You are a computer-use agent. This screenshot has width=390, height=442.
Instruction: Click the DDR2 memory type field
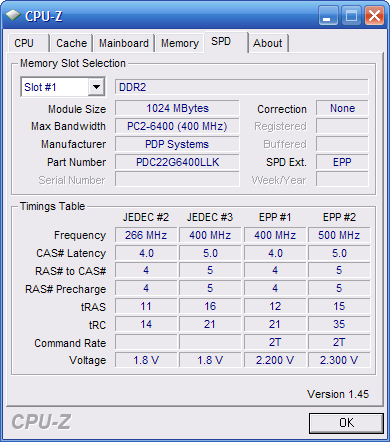242,87
